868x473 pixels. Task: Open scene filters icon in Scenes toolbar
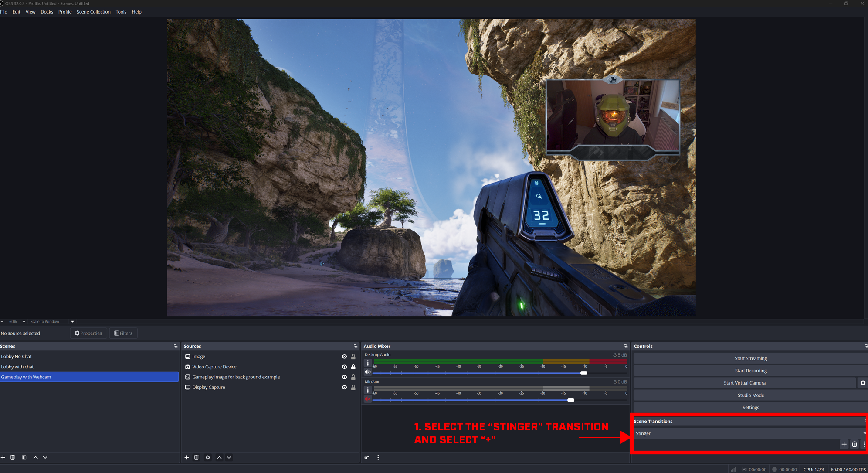[x=24, y=457]
